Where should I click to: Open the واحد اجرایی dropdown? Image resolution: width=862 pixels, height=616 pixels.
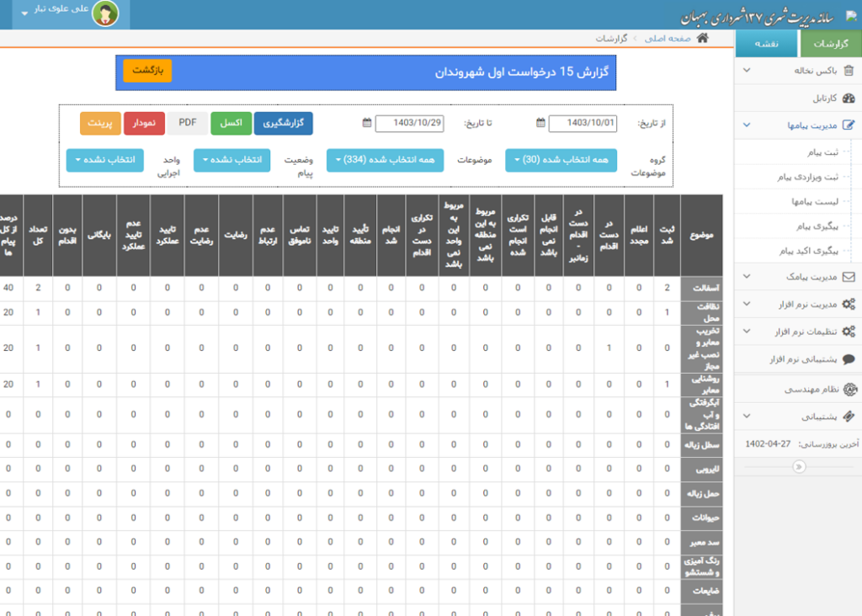[105, 160]
